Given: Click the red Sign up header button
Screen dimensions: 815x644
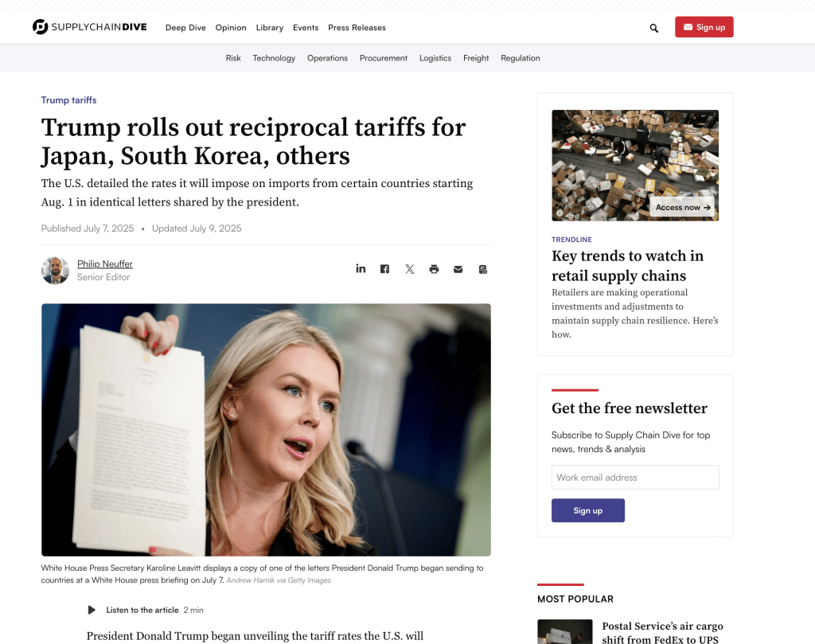Looking at the screenshot, I should (x=704, y=27).
